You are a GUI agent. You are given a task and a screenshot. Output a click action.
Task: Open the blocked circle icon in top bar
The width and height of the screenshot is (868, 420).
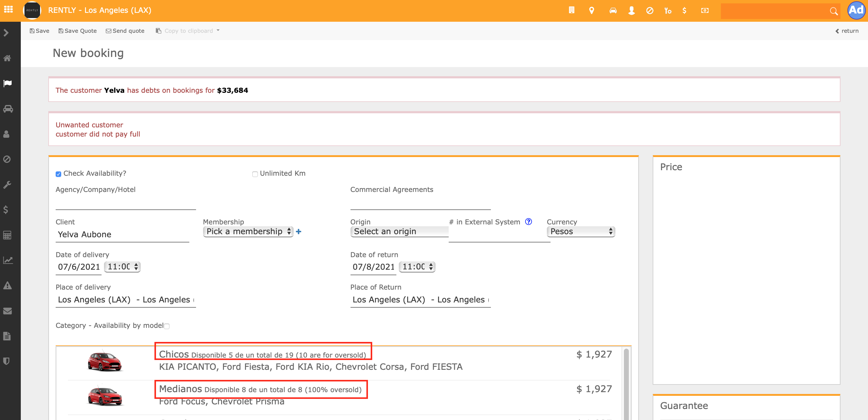tap(650, 11)
